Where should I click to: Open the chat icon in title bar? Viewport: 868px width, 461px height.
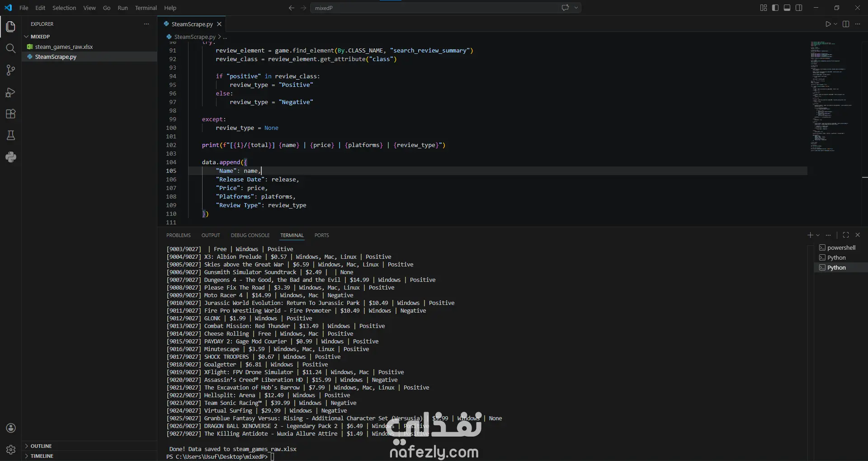565,8
